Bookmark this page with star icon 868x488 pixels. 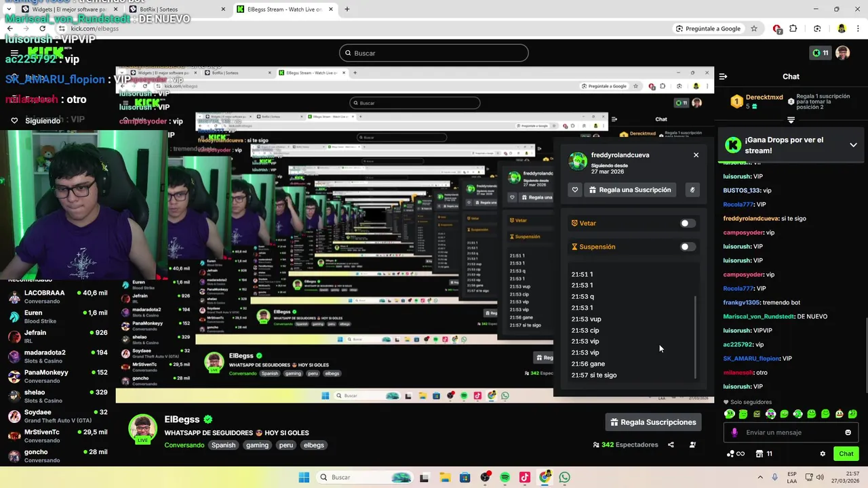coord(753,28)
